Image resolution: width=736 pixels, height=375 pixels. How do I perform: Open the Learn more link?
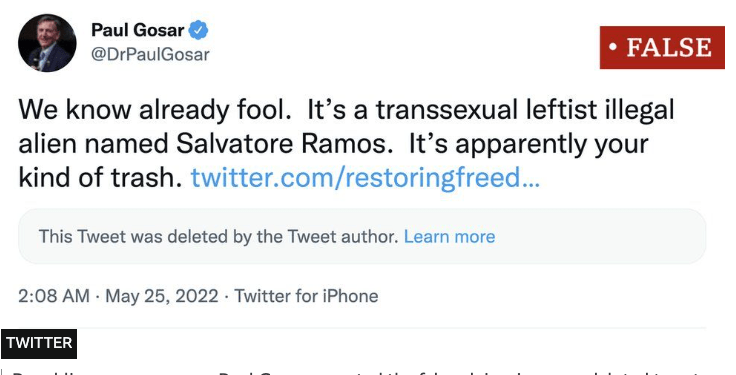(x=449, y=237)
